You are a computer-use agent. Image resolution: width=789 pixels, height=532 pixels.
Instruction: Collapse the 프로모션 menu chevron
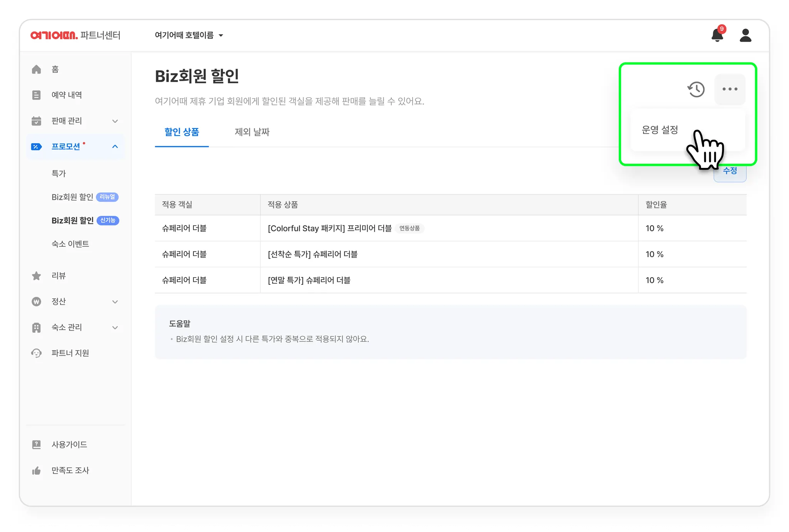click(x=115, y=147)
